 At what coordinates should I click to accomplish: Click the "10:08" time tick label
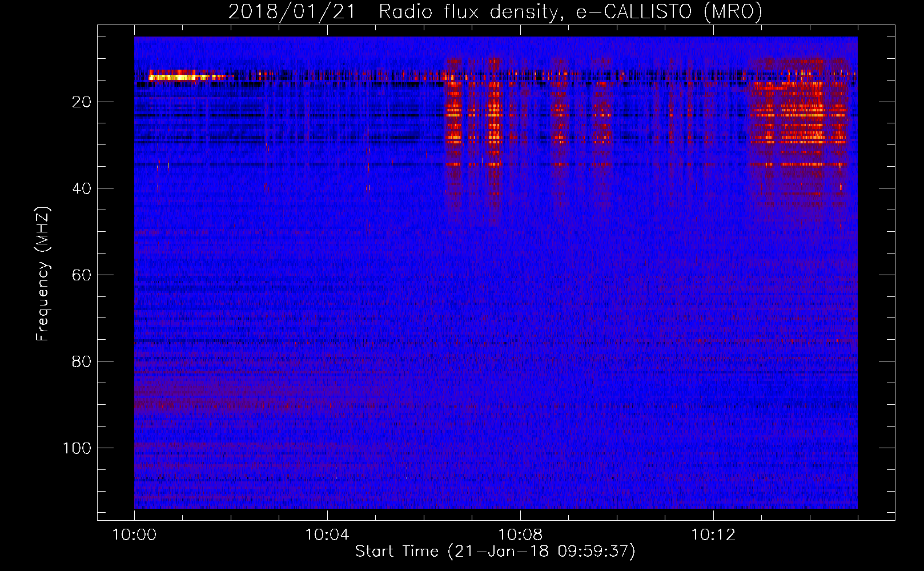click(x=520, y=535)
